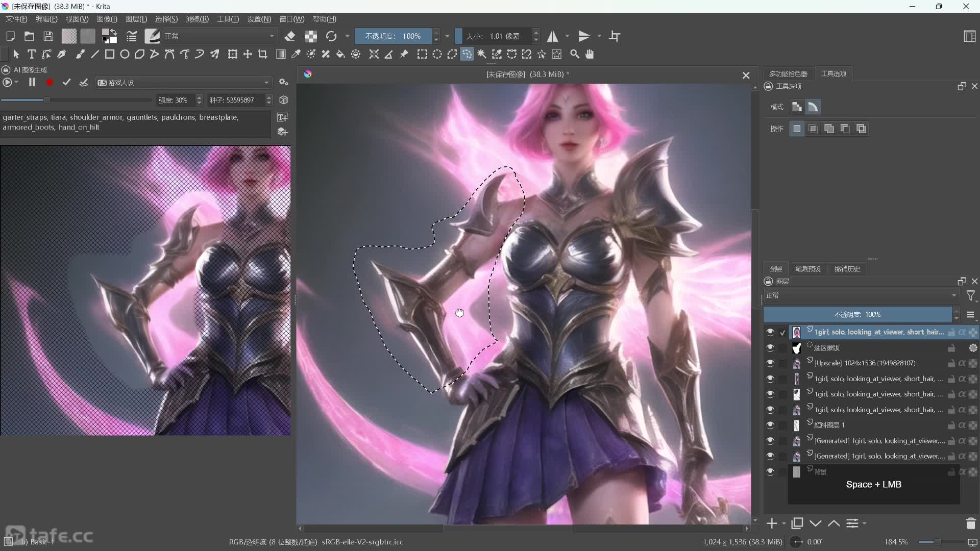
Task: Open the layer blending mode 正常 dropdown
Action: coord(861,295)
